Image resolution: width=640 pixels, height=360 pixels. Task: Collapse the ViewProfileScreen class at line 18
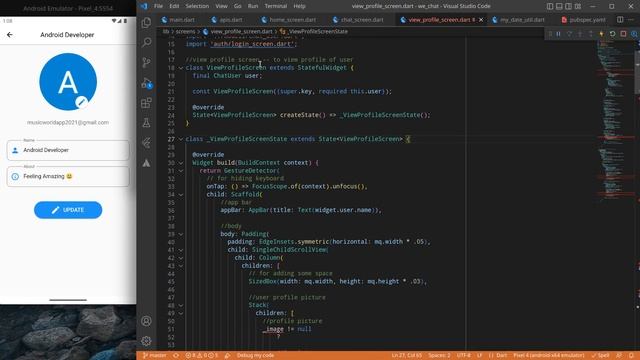click(x=181, y=68)
